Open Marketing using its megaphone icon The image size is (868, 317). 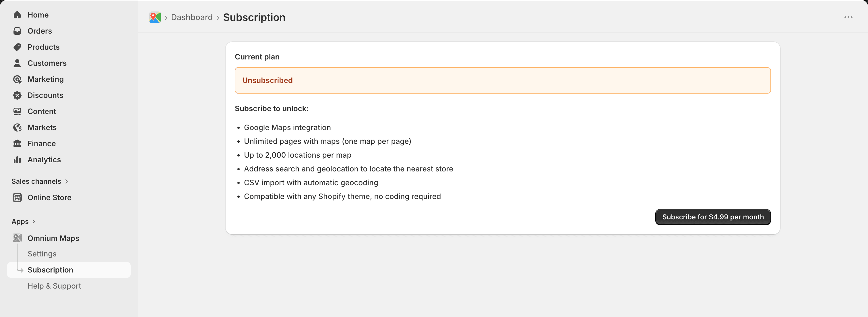(17, 79)
